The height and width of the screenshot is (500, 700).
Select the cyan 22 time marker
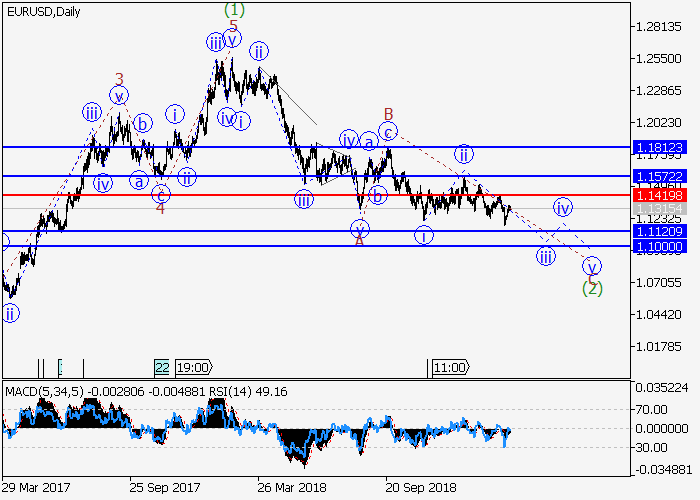click(162, 367)
